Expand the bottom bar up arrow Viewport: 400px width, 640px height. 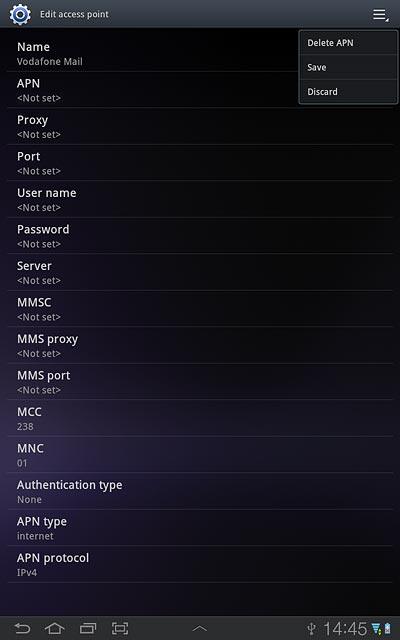click(x=200, y=629)
